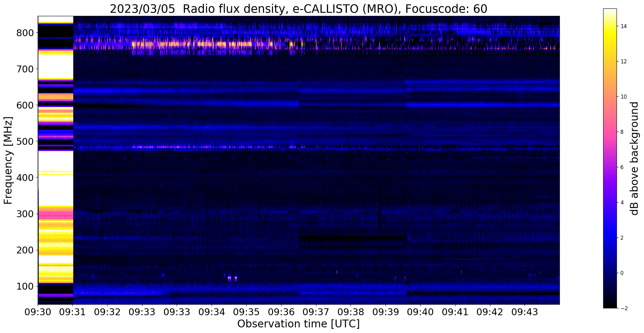The width and height of the screenshot is (644, 333).
Task: Click the "Observation time [UTC]" x-axis label
Action: 298,324
